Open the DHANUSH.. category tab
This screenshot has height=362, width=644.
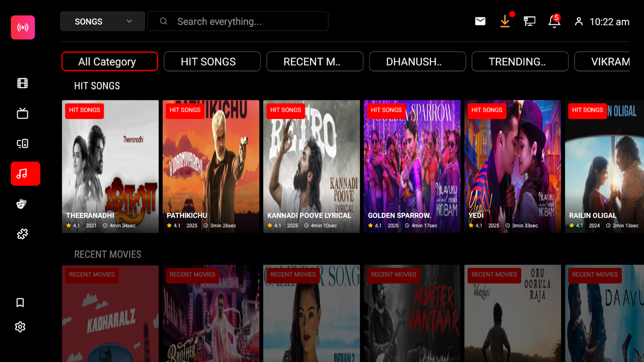(x=418, y=62)
